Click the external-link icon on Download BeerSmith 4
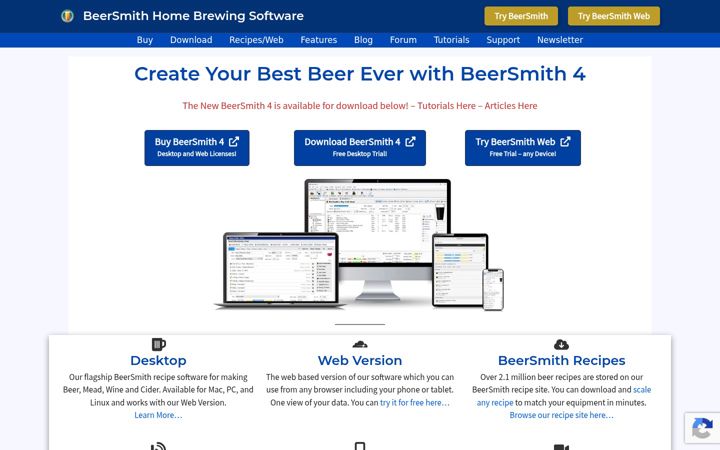This screenshot has height=450, width=720. (x=411, y=141)
